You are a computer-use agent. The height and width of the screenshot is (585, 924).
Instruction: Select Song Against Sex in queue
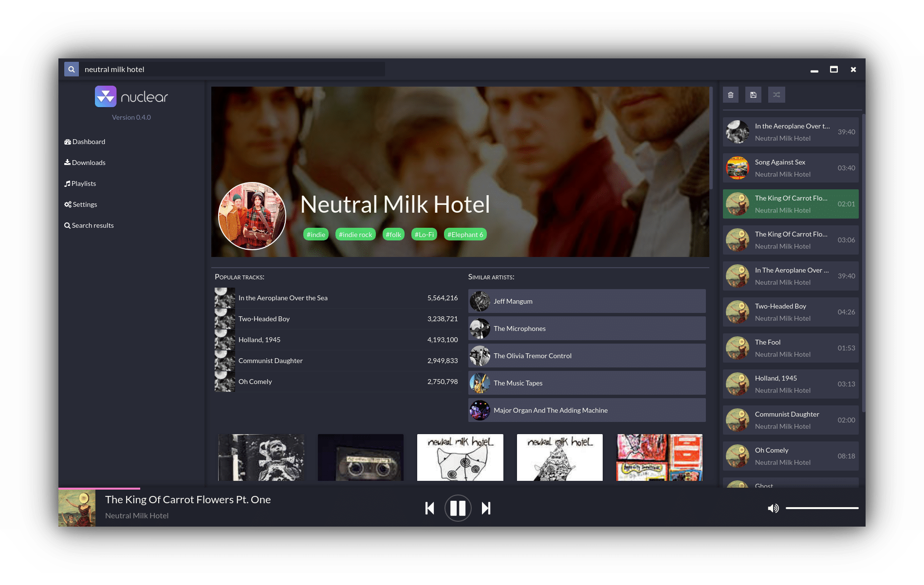pyautogui.click(x=791, y=168)
